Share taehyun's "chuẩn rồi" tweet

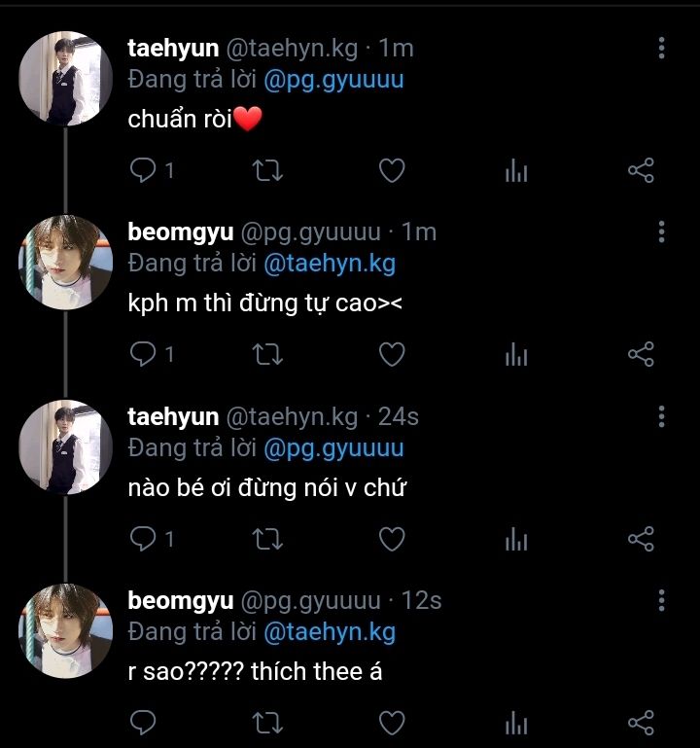[x=641, y=171]
